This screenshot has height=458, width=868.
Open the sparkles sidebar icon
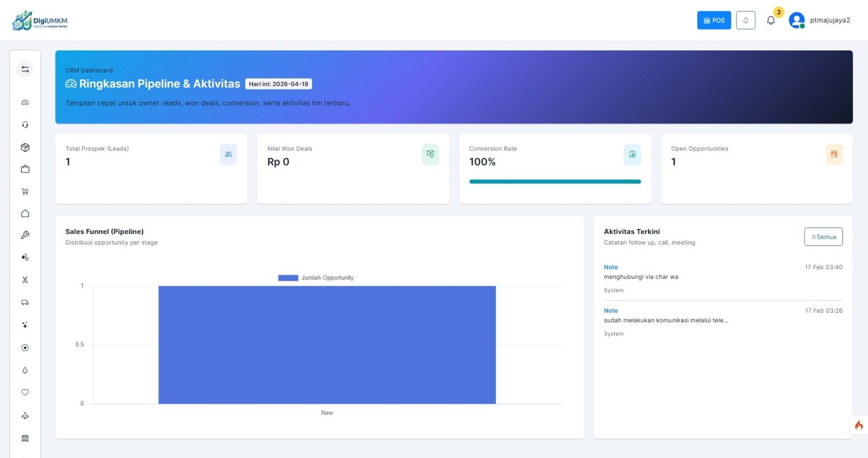click(x=25, y=325)
